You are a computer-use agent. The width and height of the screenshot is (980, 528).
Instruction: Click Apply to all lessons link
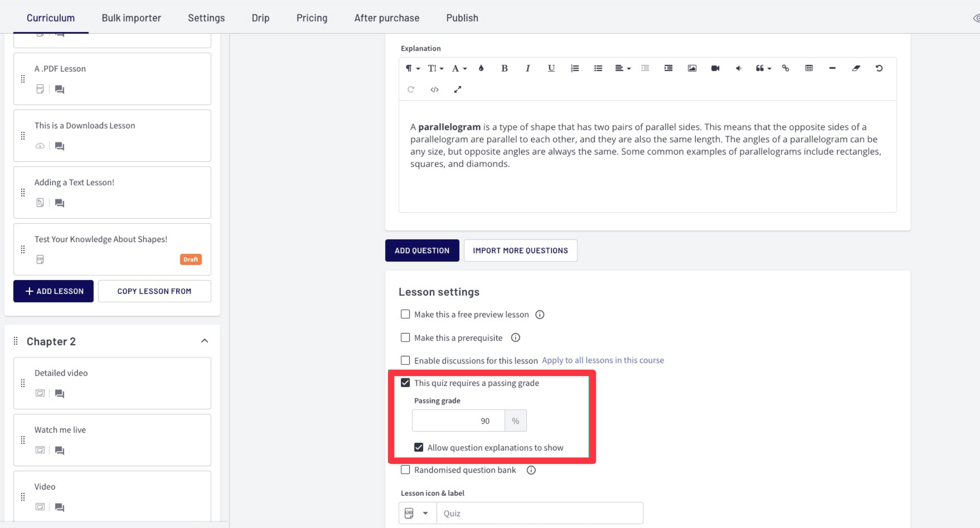(603, 360)
